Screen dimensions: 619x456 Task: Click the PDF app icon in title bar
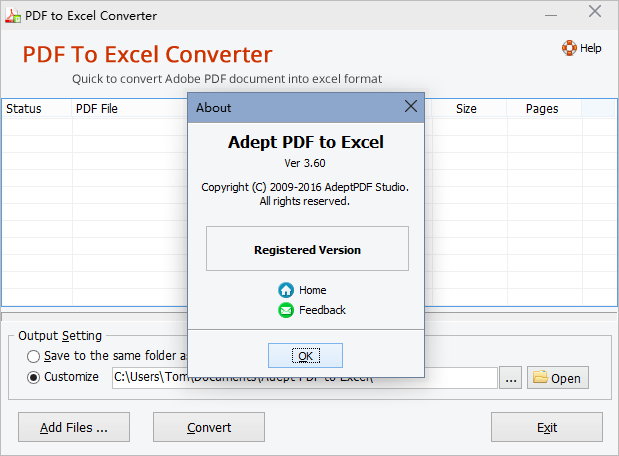click(13, 15)
